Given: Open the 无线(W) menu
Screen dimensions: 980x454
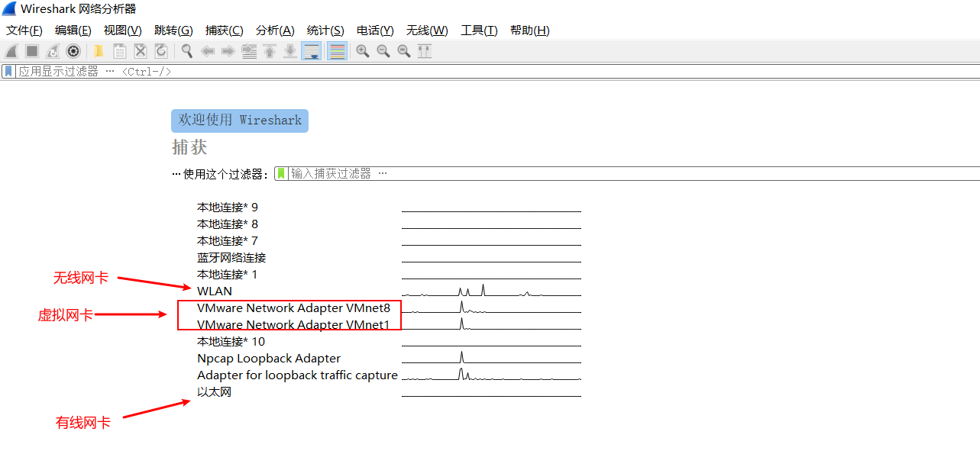Looking at the screenshot, I should tap(427, 31).
